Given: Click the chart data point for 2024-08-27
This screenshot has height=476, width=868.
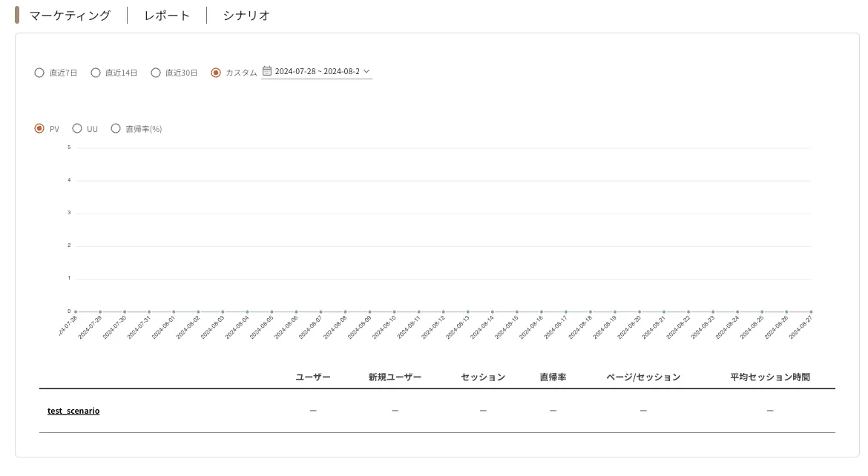Looking at the screenshot, I should point(811,311).
